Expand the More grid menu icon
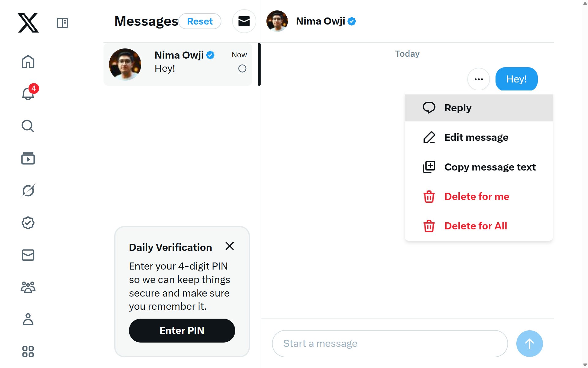588x368 pixels. 28,351
